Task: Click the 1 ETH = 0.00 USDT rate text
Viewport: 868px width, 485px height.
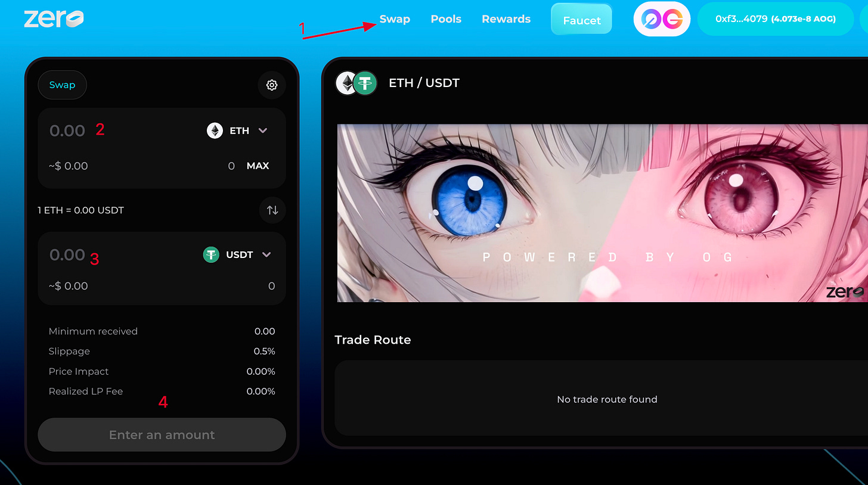Action: tap(80, 210)
